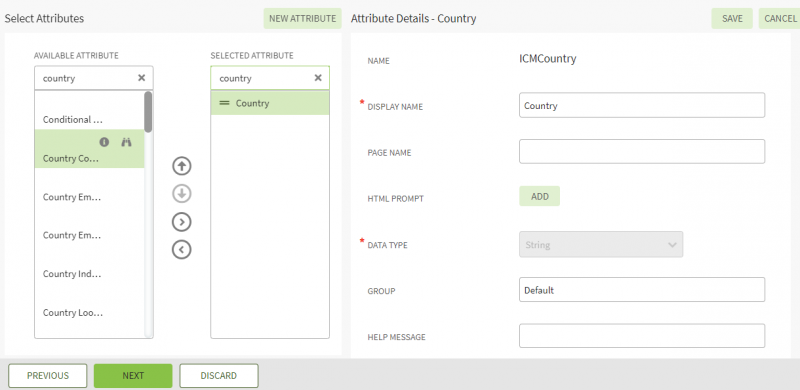Click the move down arrow icon

click(182, 194)
